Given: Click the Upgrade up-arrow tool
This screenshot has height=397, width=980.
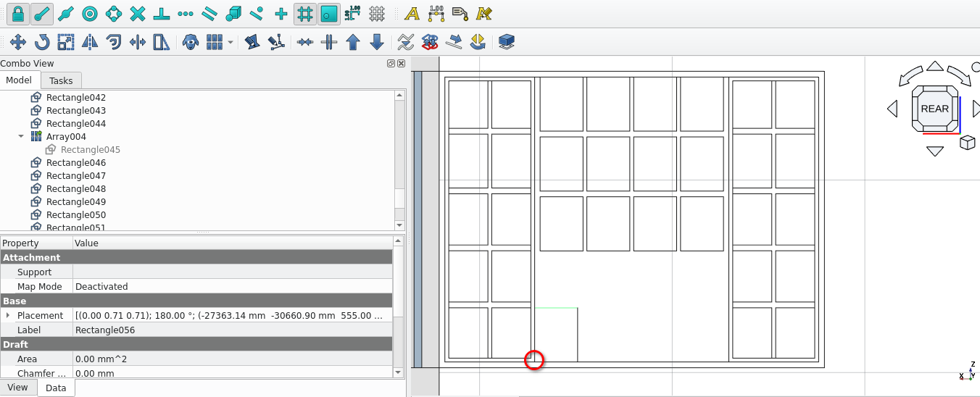Looking at the screenshot, I should (x=353, y=42).
